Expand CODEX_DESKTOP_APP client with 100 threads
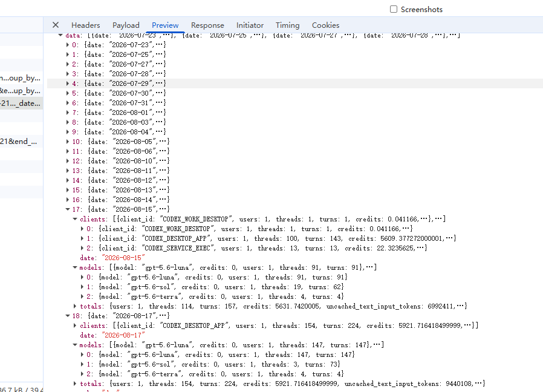Screen dimensions: 543x392 82,238
